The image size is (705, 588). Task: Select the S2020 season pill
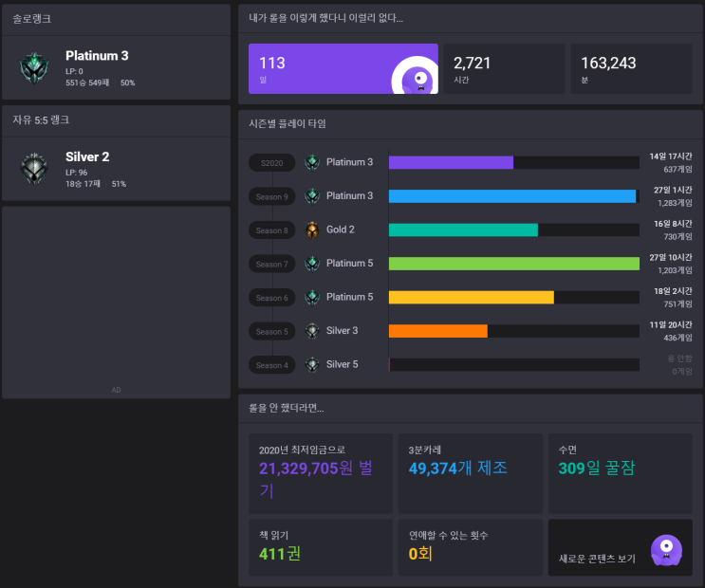click(272, 163)
